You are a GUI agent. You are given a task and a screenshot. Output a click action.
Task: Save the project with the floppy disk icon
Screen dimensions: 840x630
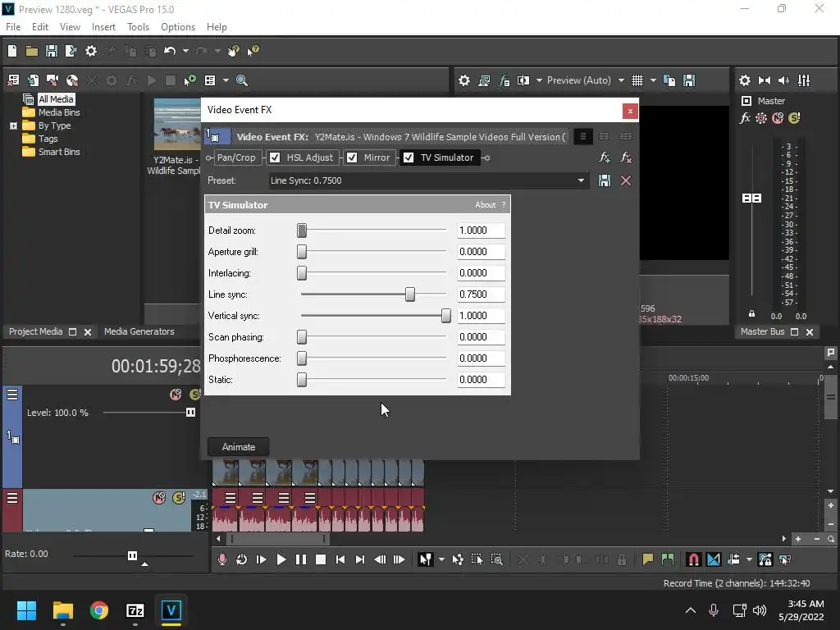(52, 51)
